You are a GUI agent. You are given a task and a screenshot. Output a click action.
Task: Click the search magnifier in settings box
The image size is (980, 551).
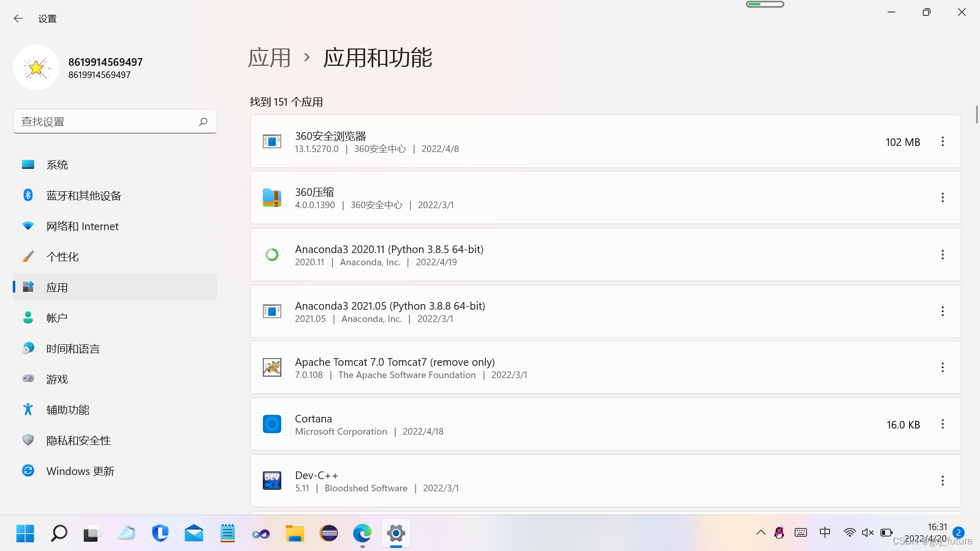(x=203, y=121)
